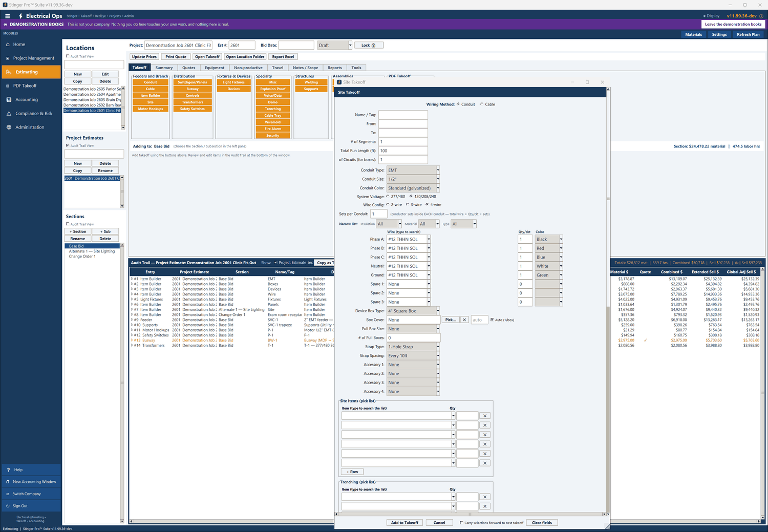The width and height of the screenshot is (768, 532).
Task: Click the New Accounting Window icon
Action: (8, 482)
